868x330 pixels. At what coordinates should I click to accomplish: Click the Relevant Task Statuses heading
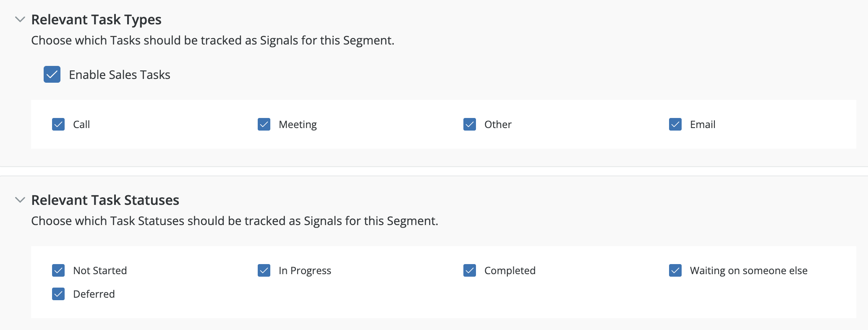tap(105, 200)
